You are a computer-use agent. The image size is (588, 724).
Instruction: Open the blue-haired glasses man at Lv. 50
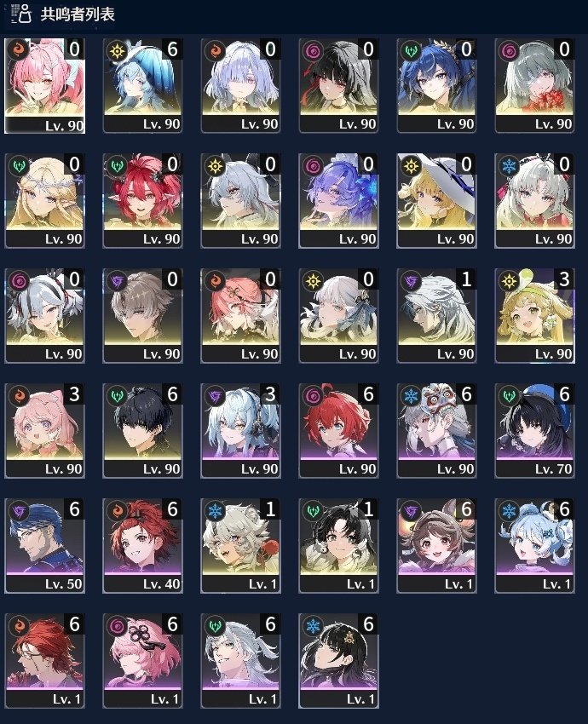pyautogui.click(x=45, y=546)
